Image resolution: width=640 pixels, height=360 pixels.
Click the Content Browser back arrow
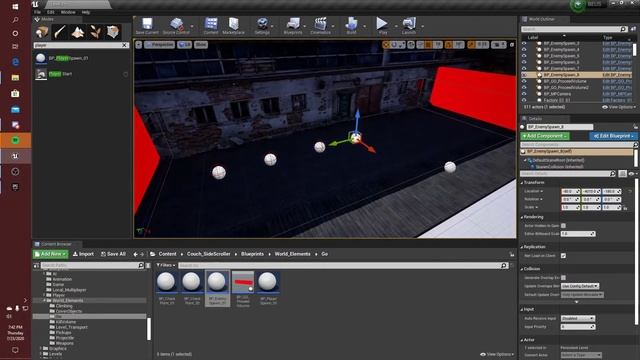pyautogui.click(x=136, y=254)
